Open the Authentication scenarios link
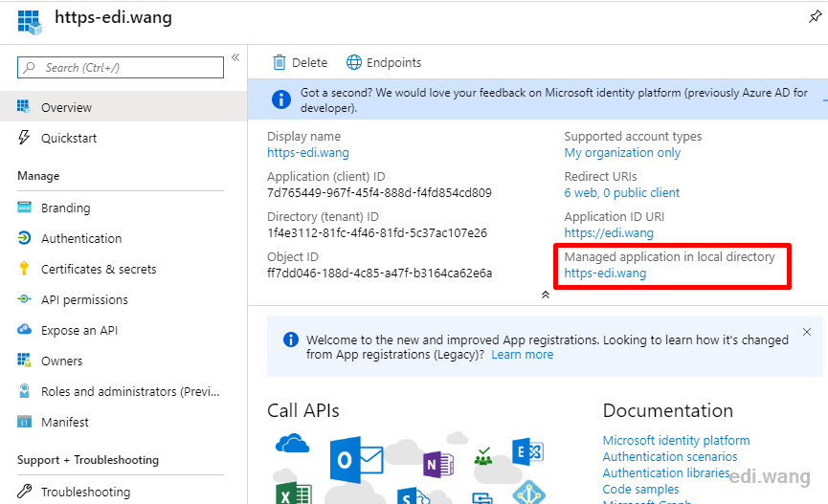The width and height of the screenshot is (828, 504). pyautogui.click(x=670, y=457)
